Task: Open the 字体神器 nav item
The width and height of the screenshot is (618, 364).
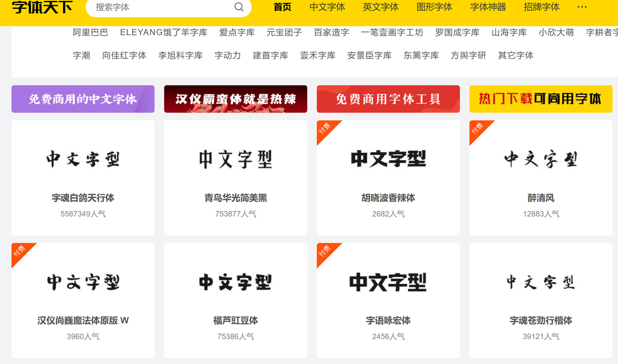Action: (488, 7)
